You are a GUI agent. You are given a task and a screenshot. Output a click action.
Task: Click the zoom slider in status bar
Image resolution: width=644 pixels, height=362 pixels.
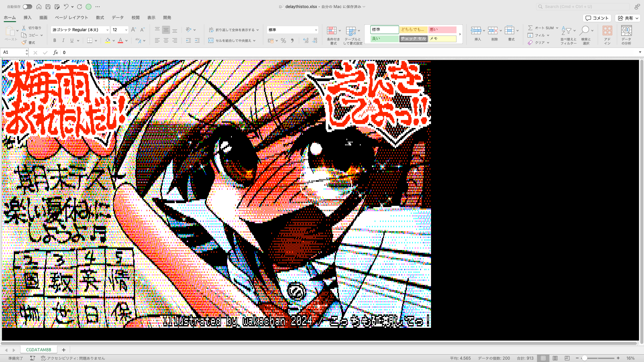598,358
